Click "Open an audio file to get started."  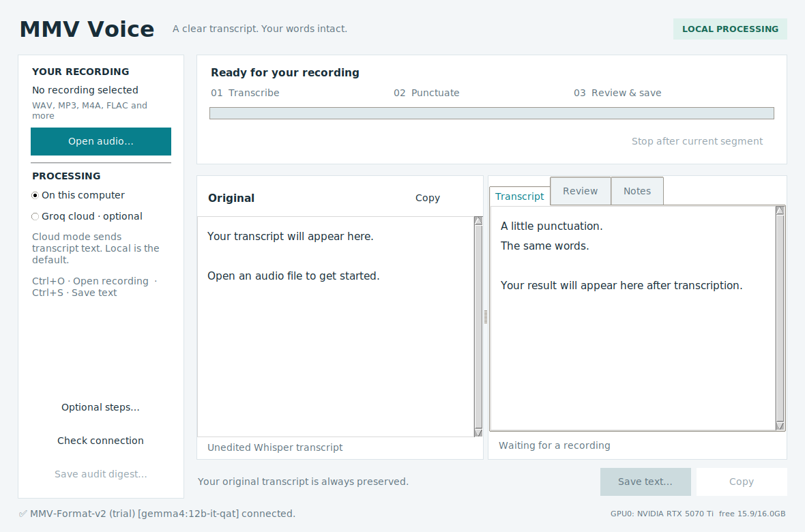tap(293, 276)
